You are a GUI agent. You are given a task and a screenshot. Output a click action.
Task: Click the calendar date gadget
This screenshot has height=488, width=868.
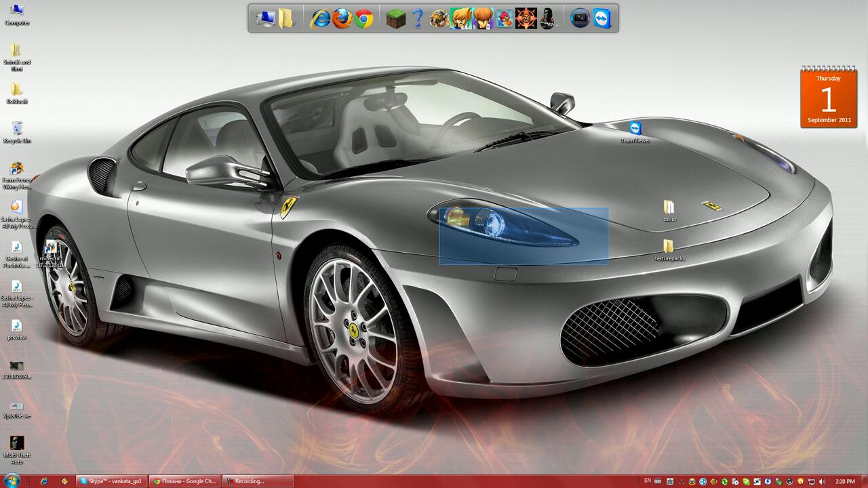pos(828,99)
